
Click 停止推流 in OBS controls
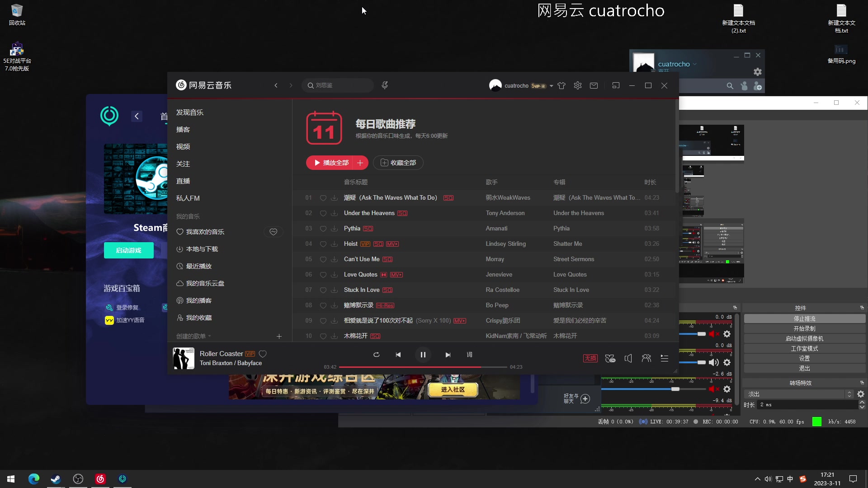tap(805, 319)
